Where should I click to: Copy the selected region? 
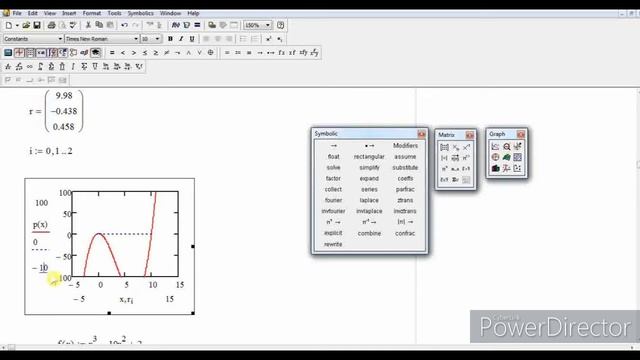pos(99,25)
